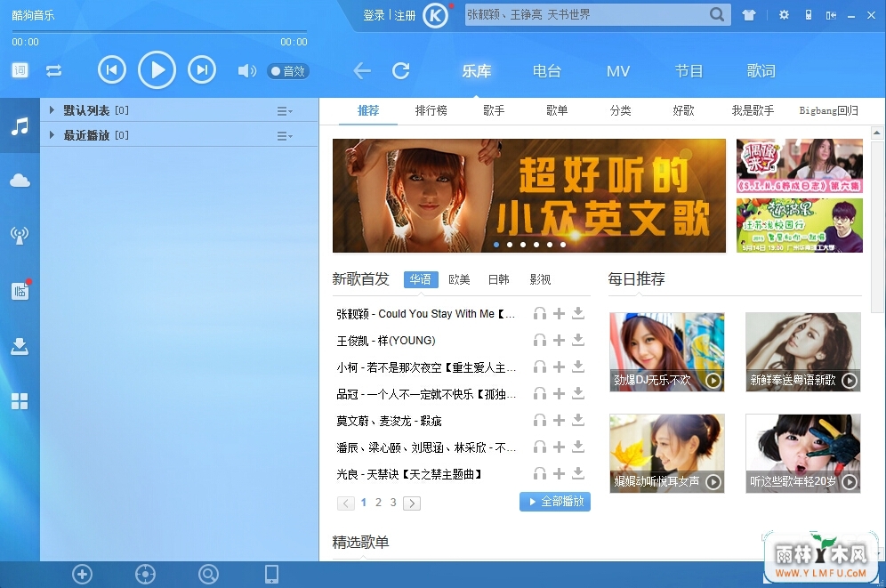
Task: Open the temporary list sidebar icon
Action: [x=20, y=290]
